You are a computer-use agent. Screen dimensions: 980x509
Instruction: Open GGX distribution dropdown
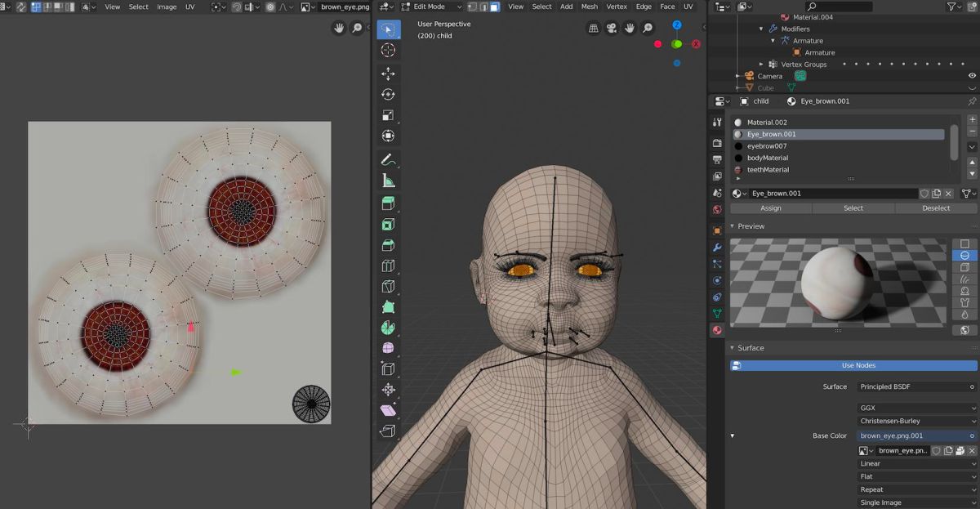click(916, 407)
